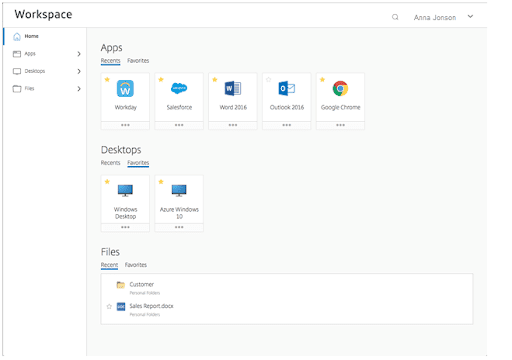Toggle the Word 2016 favorite star
512x360 pixels.
[x=215, y=79]
